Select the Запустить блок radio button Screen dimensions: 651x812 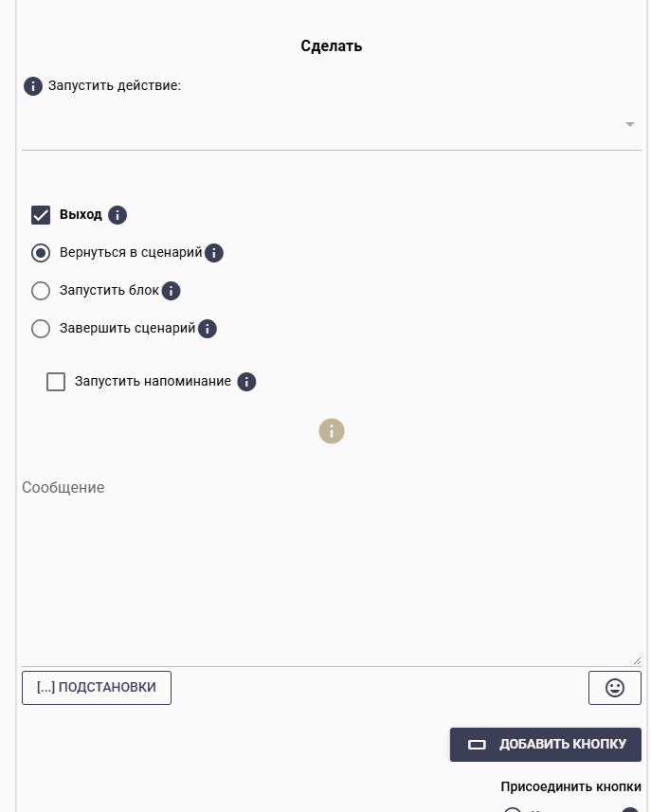coord(41,291)
